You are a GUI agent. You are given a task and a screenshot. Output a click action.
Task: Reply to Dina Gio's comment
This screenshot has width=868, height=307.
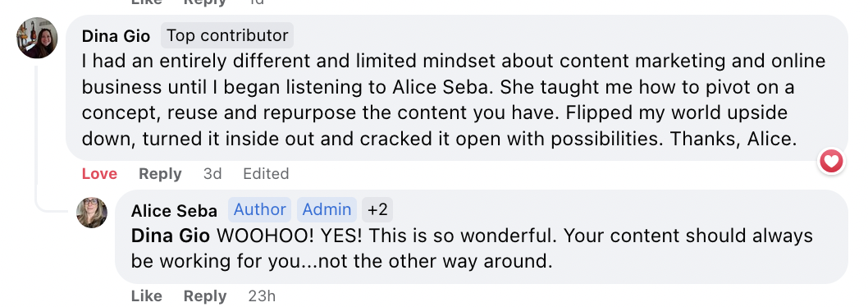pos(160,174)
